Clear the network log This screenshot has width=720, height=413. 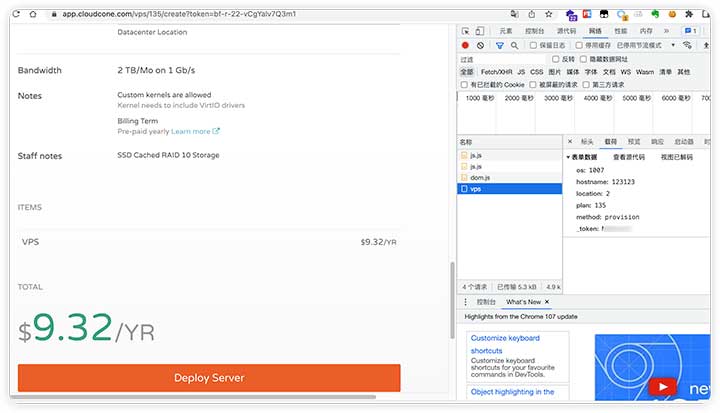480,45
